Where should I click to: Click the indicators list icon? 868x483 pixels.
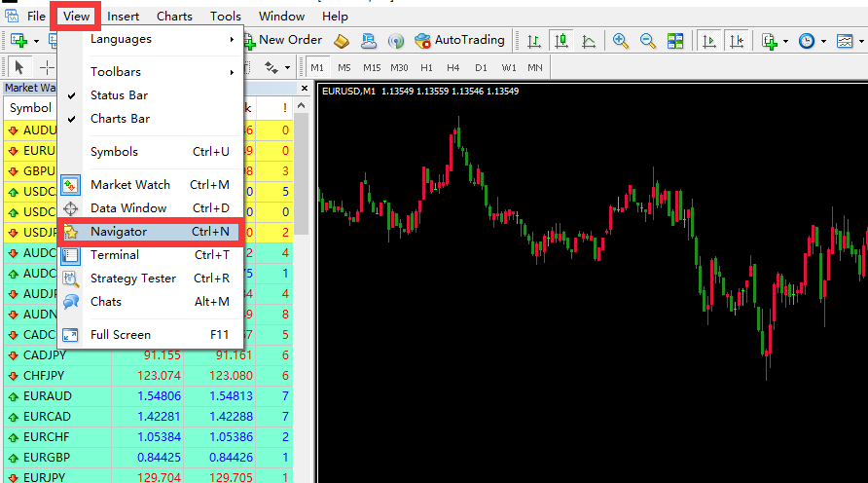coord(770,41)
